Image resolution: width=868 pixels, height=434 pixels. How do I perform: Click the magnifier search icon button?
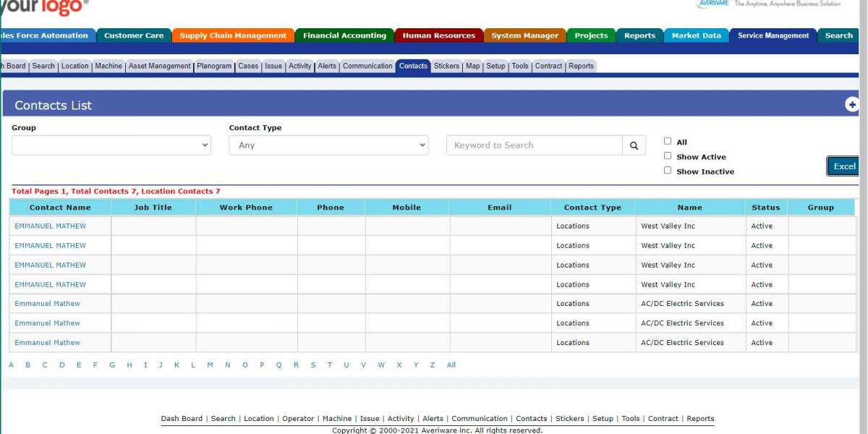pos(634,145)
